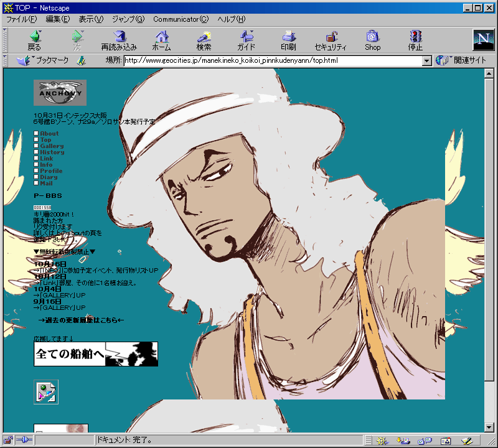
Task: Expand the location URL dropdown arrow
Action: coord(427,60)
